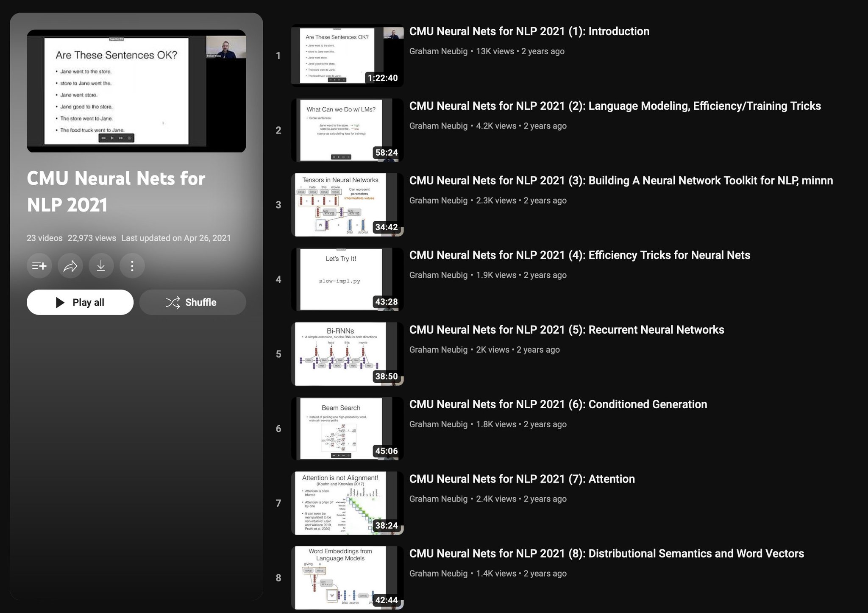The image size is (868, 613).
Task: Click the '22,973 views' text
Action: click(92, 238)
